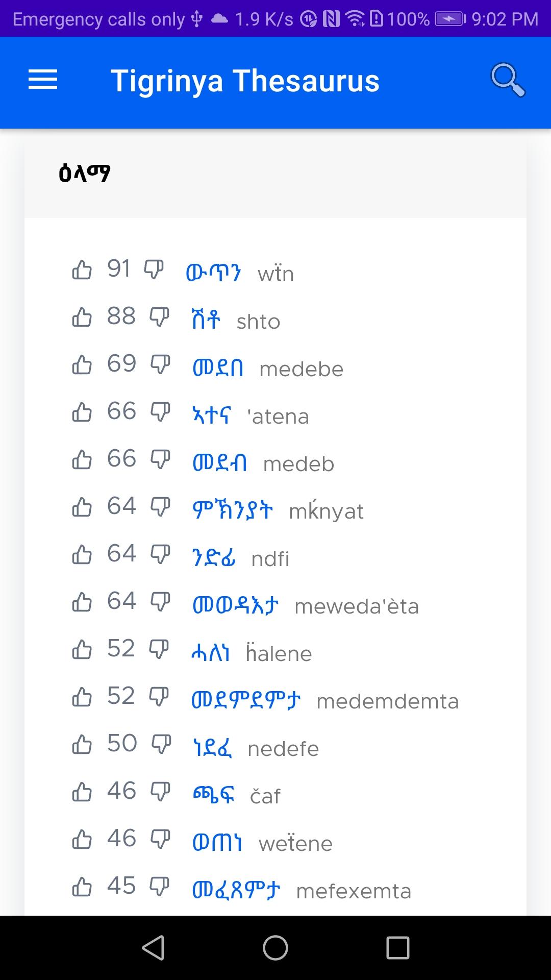551x980 pixels.
Task: Thumbs down the čaf entry
Action: (x=160, y=792)
